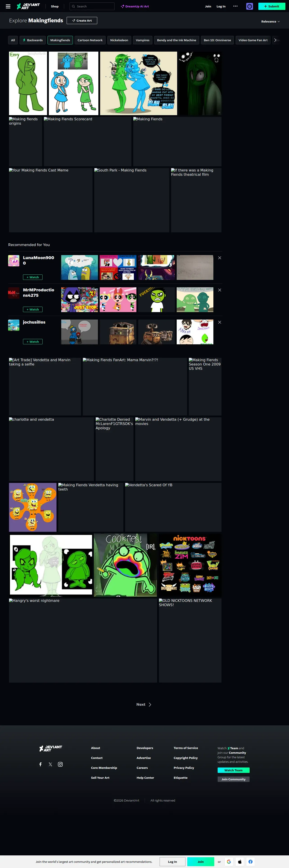
Task: Open DeviantArt X (Twitter) icon in footer
Action: tap(50, 764)
